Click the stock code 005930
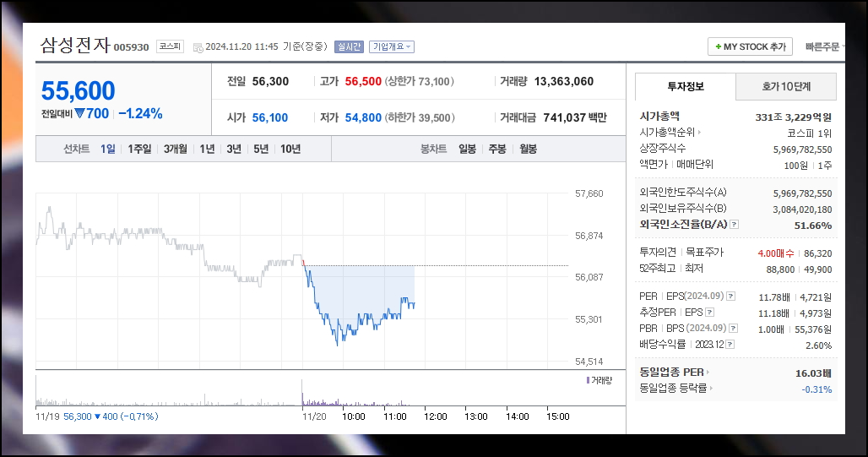Viewport: 868px width, 457px height. pos(131,47)
